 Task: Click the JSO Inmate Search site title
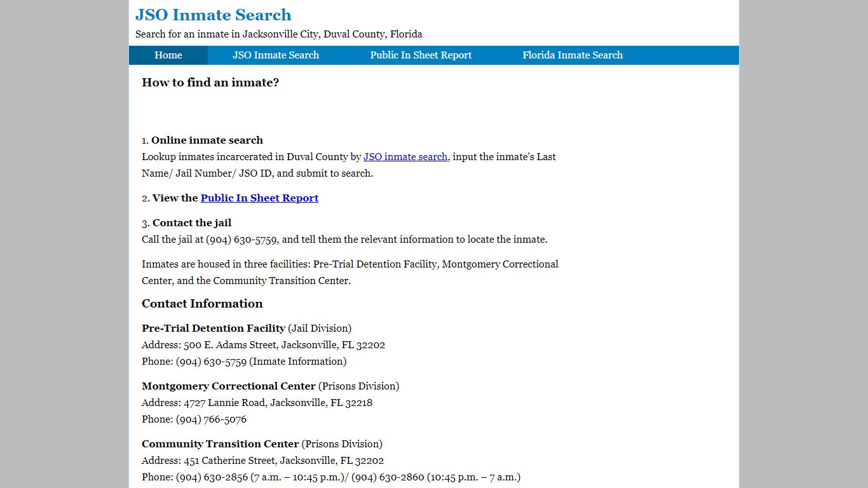tap(214, 15)
